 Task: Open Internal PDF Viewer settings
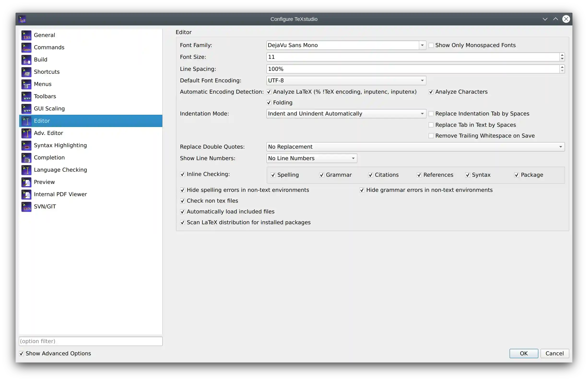pyautogui.click(x=91, y=194)
